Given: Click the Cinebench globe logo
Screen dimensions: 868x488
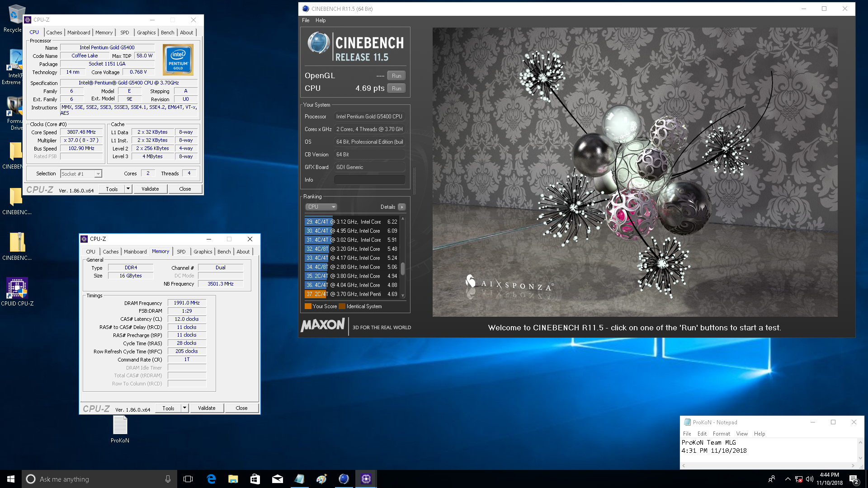Looking at the screenshot, I should (319, 43).
